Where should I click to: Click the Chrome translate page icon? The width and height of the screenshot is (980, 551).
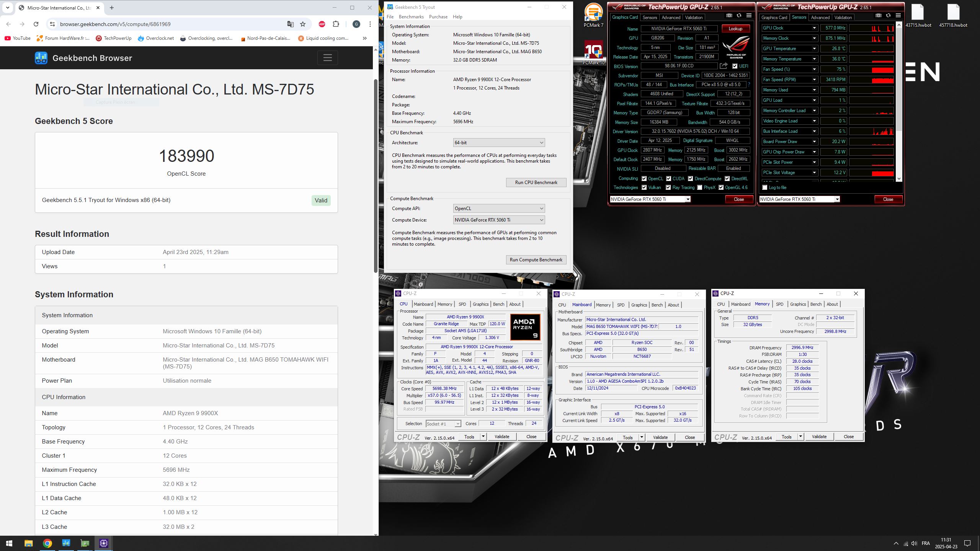click(290, 24)
